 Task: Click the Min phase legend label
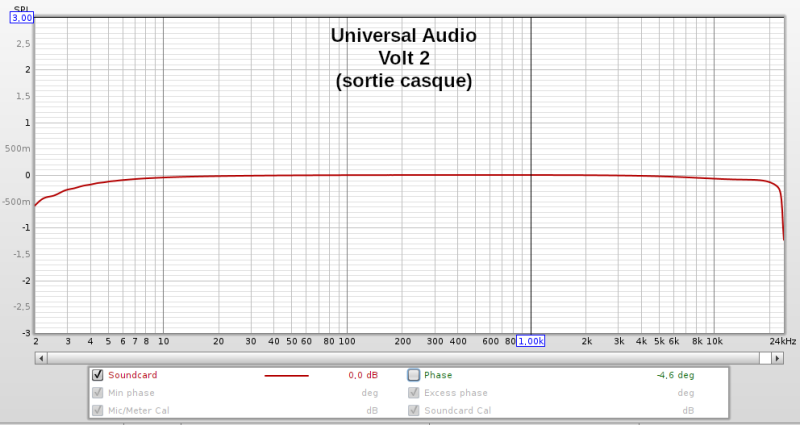131,393
